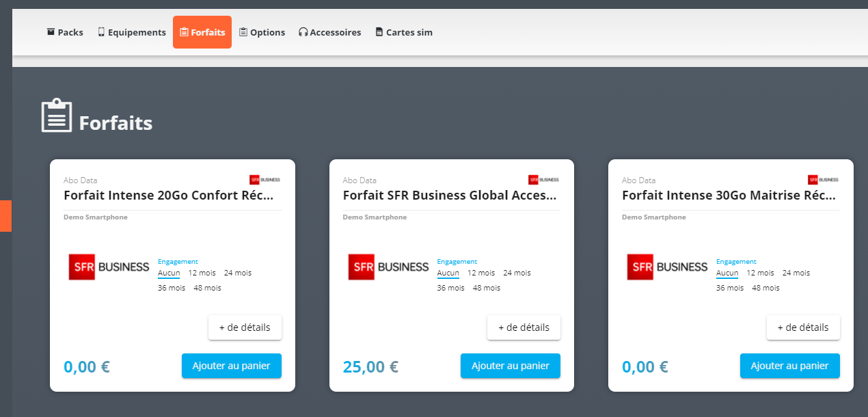Image resolution: width=868 pixels, height=417 pixels.
Task: Click the large SFR Business logo on the 20Go Confort card
Action: point(109,267)
